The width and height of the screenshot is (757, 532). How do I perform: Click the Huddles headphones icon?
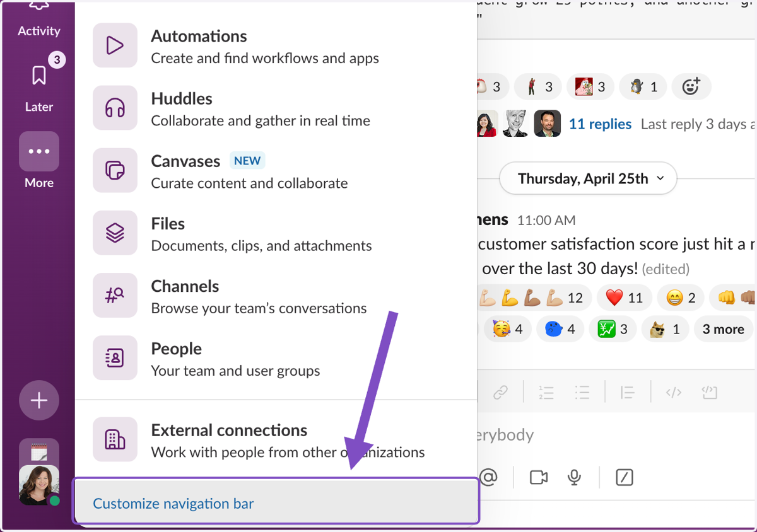pyautogui.click(x=115, y=108)
